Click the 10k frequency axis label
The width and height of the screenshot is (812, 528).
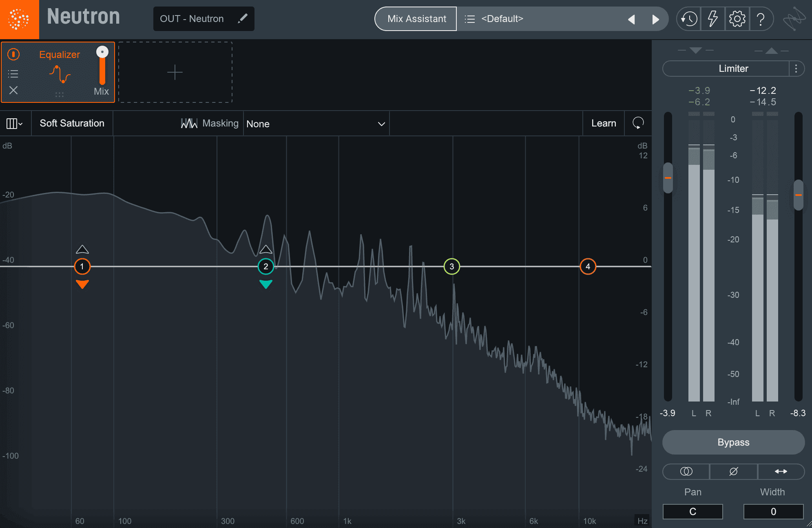(x=589, y=521)
